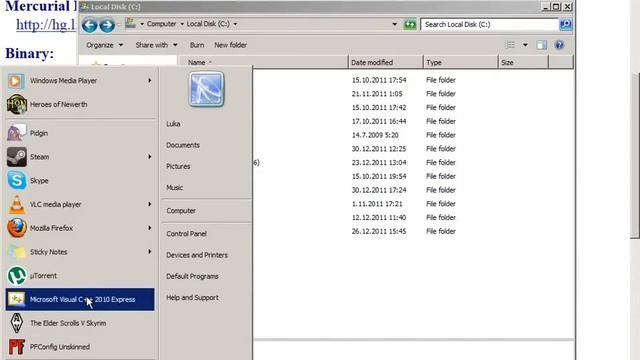Expand Windows Media Player jump list arrow
640x360 pixels.
point(149,81)
